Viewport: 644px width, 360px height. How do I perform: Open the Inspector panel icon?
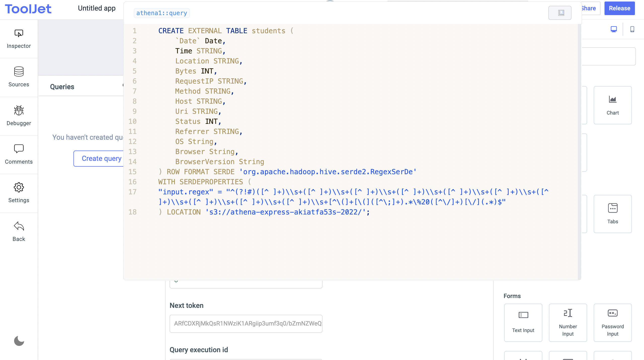19,33
